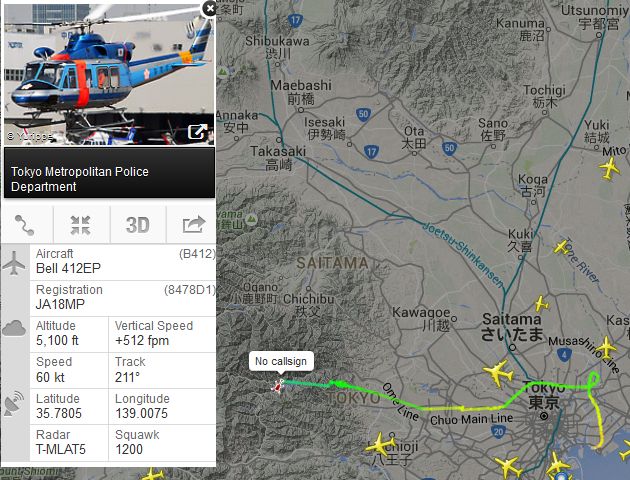Open Tokyo Metropolitan Police Department title
630x480 pixels.
(80, 179)
